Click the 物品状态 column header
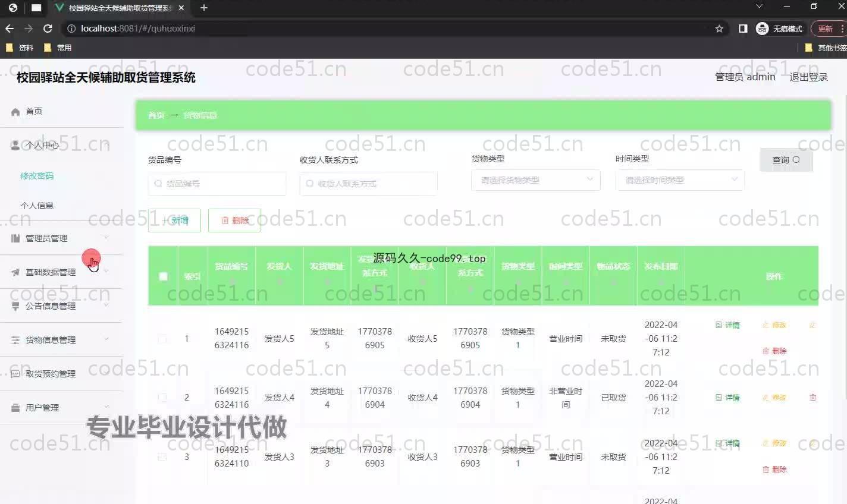This screenshot has width=847, height=504. pos(613,266)
